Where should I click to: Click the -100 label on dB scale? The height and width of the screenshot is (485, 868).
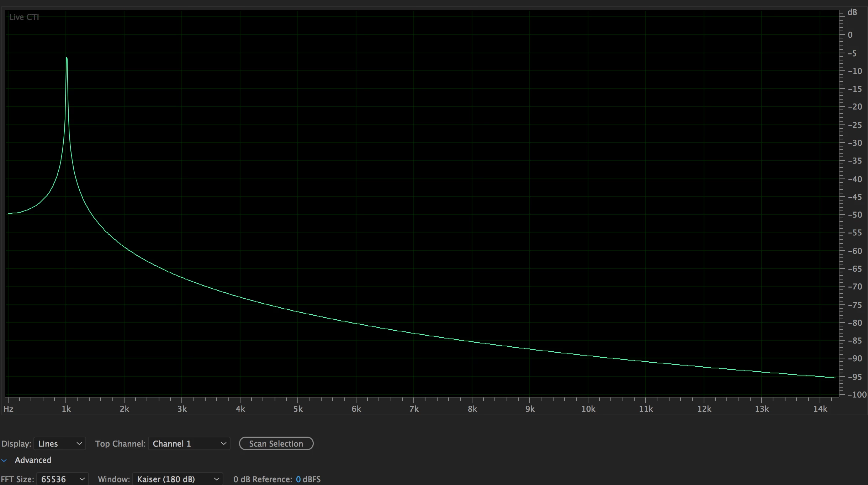pos(857,395)
